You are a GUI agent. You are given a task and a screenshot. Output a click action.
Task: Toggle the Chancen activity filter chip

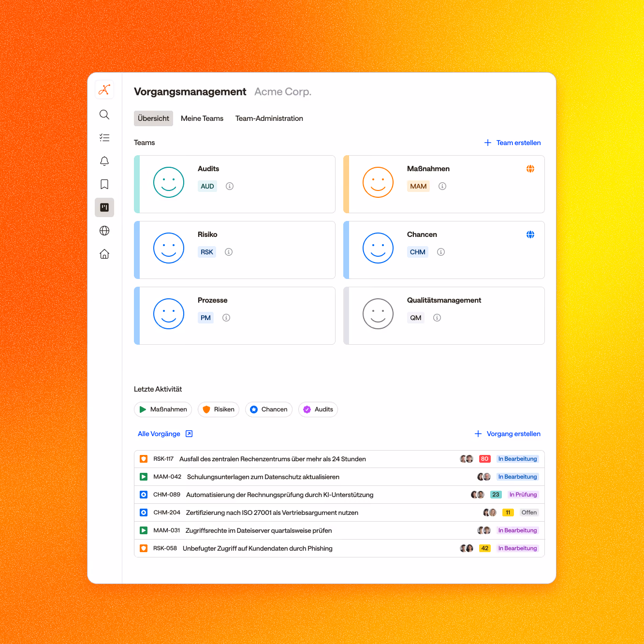click(269, 410)
